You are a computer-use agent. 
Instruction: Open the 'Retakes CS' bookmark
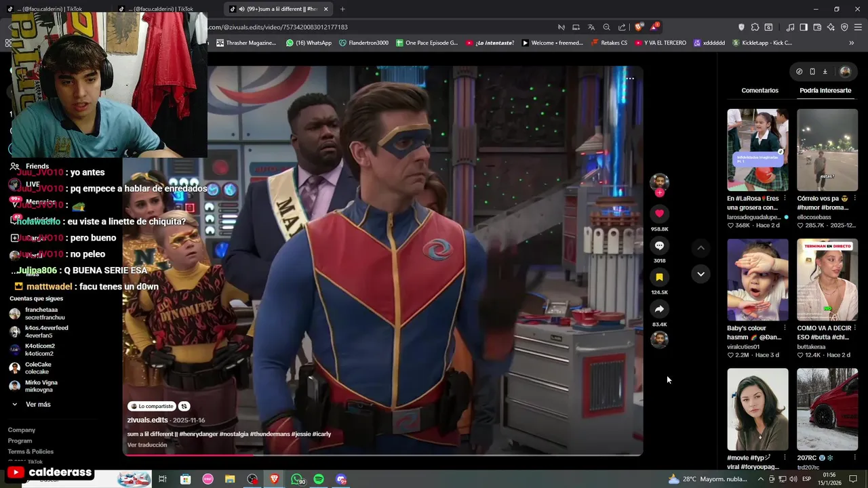pyautogui.click(x=609, y=43)
